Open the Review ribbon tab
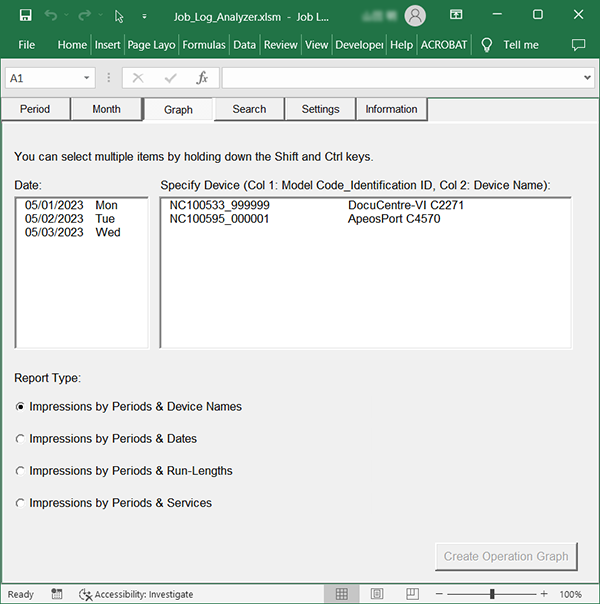 click(x=281, y=45)
